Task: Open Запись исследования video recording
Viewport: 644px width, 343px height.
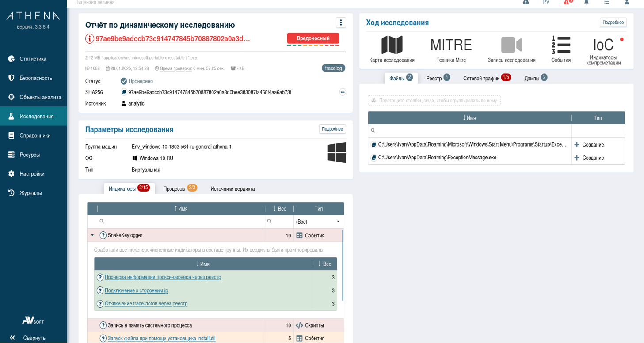Action: click(511, 45)
